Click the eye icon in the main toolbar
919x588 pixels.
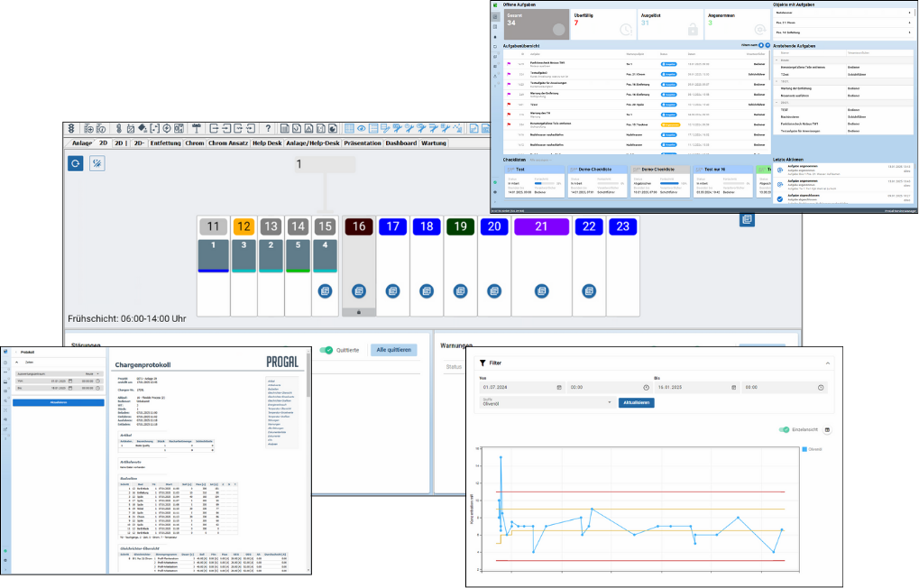point(362,128)
